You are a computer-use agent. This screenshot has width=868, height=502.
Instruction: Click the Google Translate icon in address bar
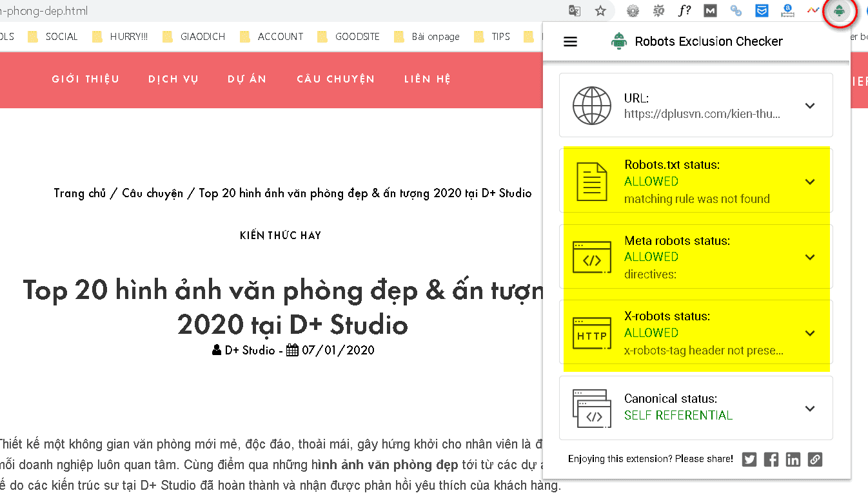point(575,10)
